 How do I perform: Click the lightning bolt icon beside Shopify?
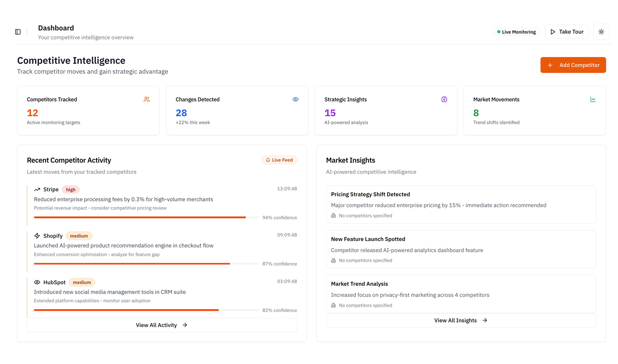click(37, 236)
